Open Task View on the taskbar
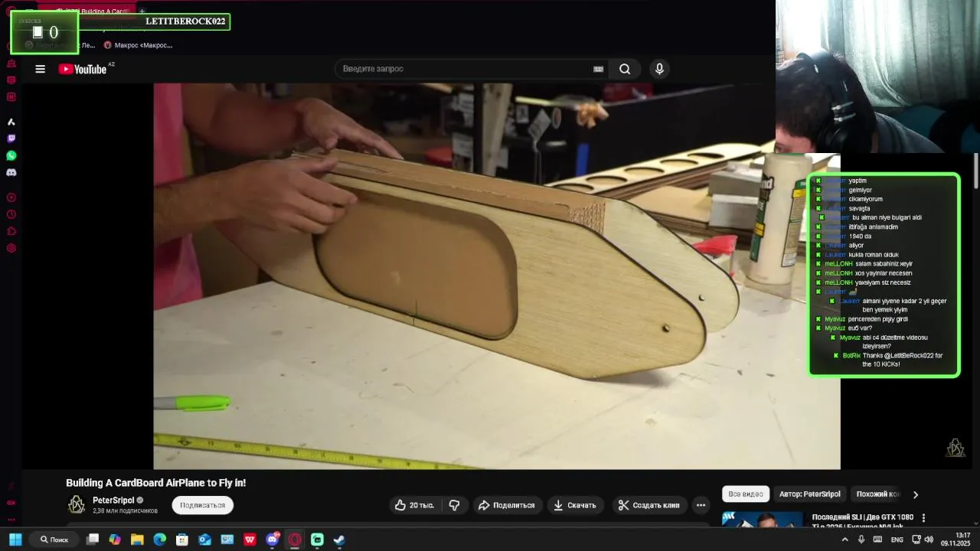 93,540
